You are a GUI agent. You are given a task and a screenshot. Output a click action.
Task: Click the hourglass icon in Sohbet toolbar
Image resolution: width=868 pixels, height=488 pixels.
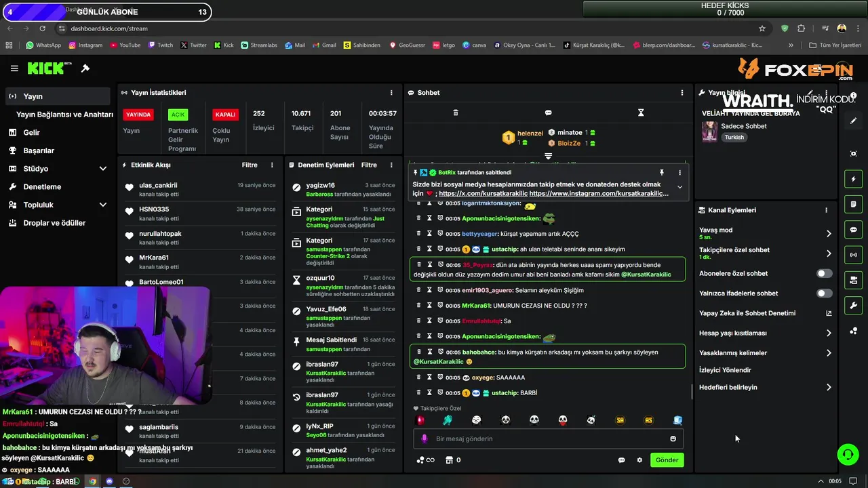(641, 113)
